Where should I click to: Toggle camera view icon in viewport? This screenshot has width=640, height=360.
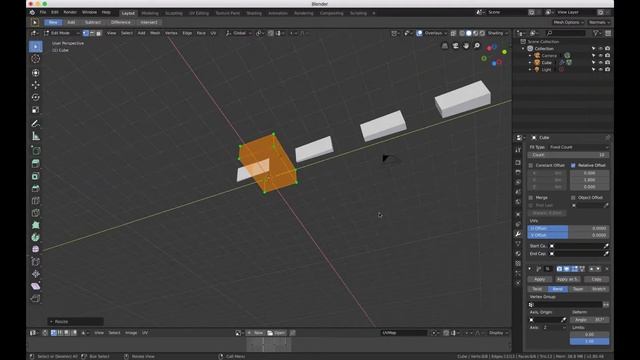[456, 46]
